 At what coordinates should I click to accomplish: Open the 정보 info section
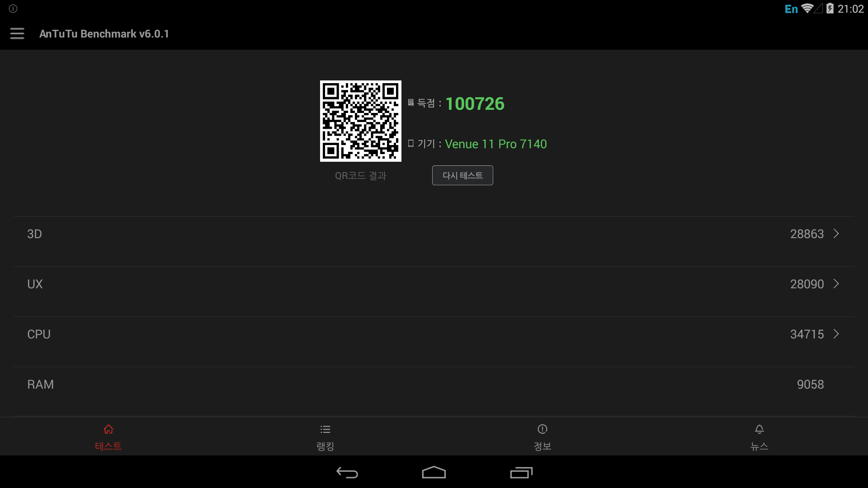[542, 438]
